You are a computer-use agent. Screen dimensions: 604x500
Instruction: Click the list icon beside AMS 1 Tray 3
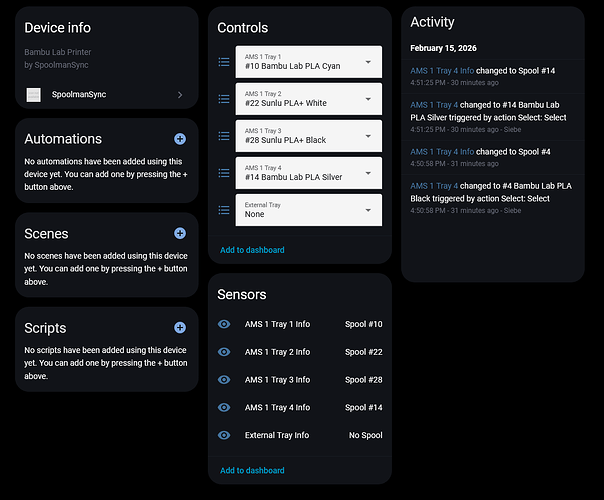(224, 135)
